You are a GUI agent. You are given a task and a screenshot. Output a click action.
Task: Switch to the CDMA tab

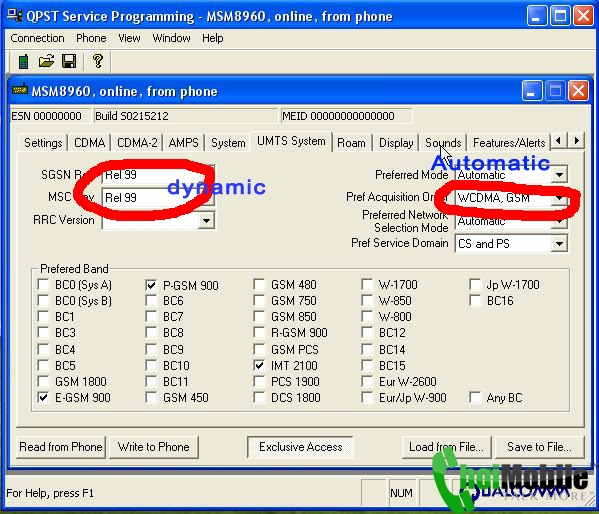click(x=89, y=143)
